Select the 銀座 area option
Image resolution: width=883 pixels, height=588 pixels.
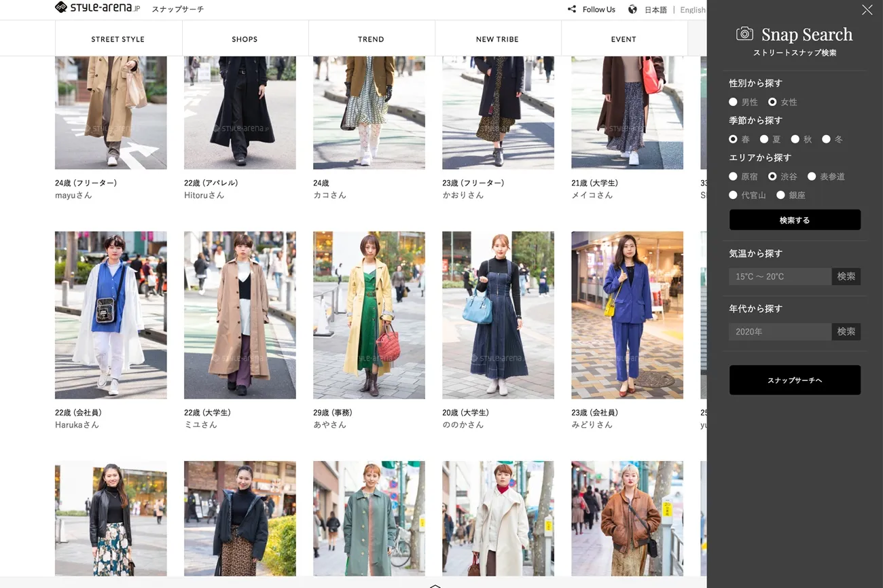780,195
